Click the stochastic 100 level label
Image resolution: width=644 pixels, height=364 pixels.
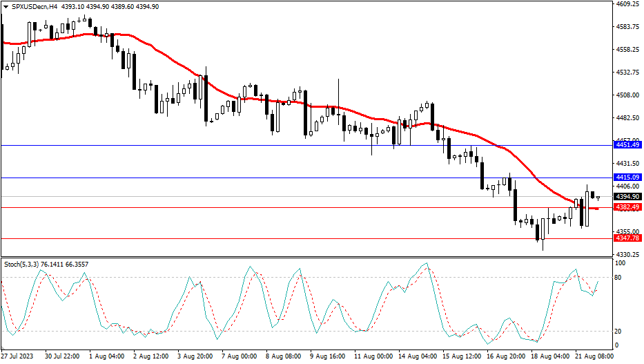[621, 263]
